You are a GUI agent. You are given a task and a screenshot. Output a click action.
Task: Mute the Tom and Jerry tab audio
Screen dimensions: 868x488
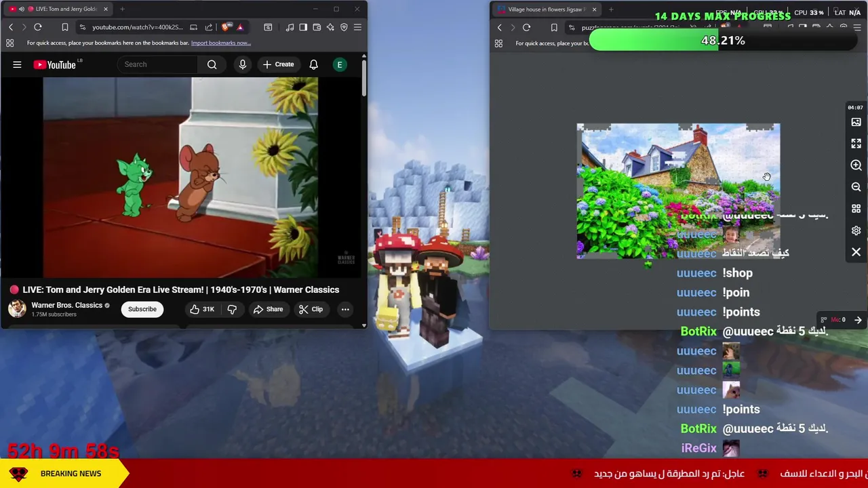(21, 9)
